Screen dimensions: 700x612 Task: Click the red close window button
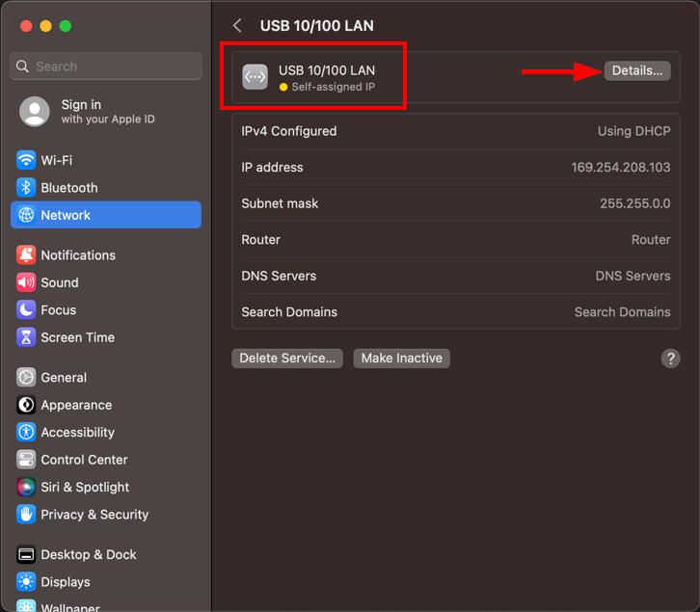[x=26, y=26]
